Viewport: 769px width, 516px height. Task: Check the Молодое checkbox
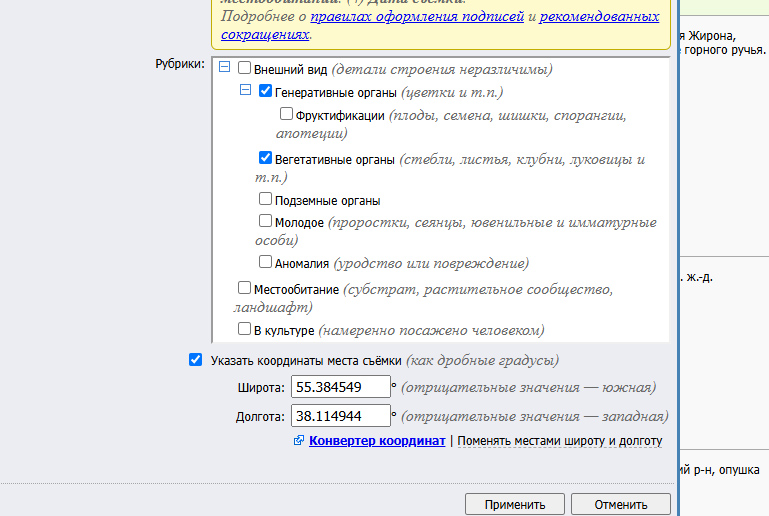pyautogui.click(x=265, y=221)
